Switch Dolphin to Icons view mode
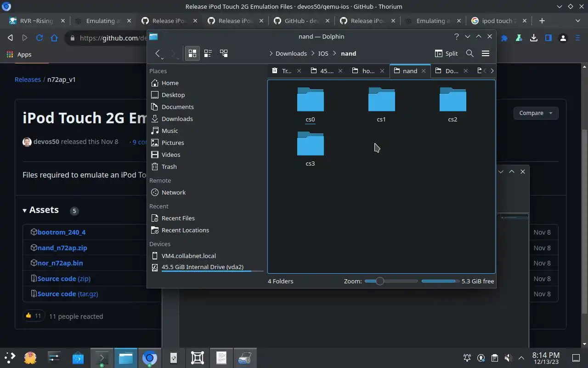The width and height of the screenshot is (588, 368). click(x=192, y=53)
